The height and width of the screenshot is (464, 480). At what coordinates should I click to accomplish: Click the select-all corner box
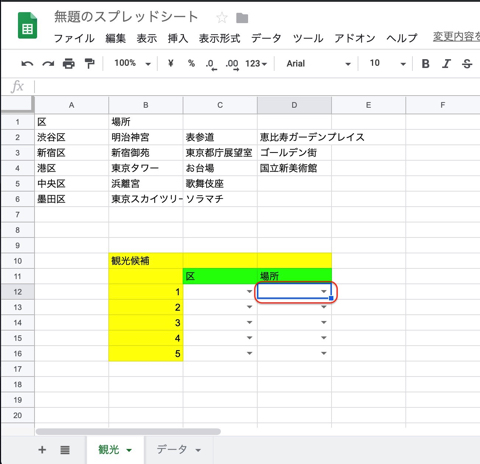17,105
